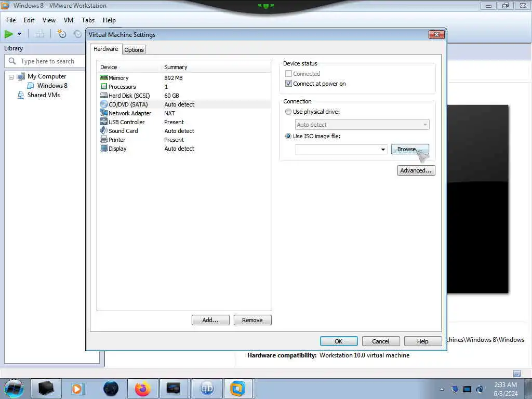Click the Browse... button
The width and height of the screenshot is (532, 399).
410,149
